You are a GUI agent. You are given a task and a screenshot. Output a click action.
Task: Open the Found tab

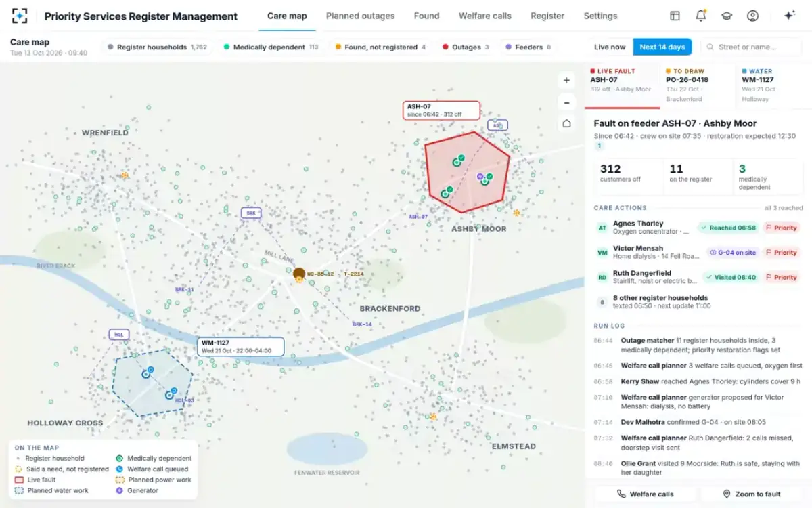point(426,16)
